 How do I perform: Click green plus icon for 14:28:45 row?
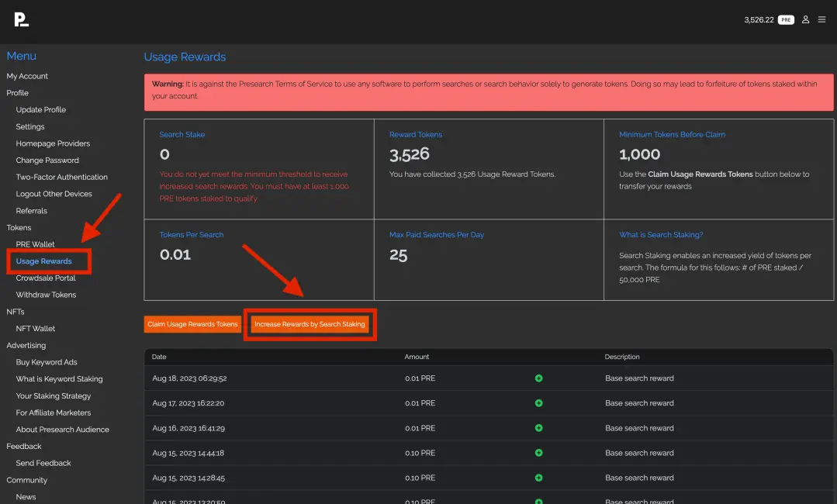[x=538, y=478]
